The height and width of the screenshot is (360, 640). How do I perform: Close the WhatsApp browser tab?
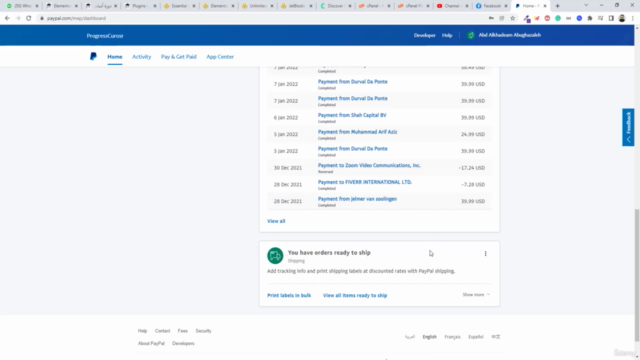coord(37,6)
